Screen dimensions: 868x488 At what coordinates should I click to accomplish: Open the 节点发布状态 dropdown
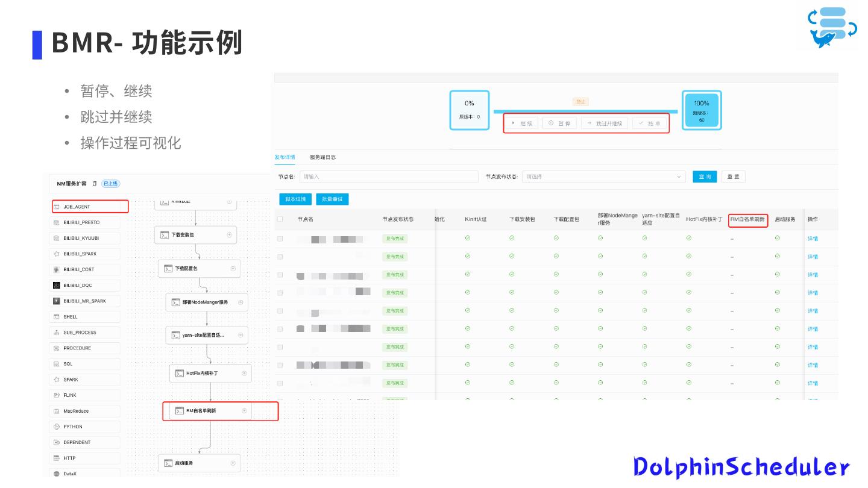pos(604,177)
